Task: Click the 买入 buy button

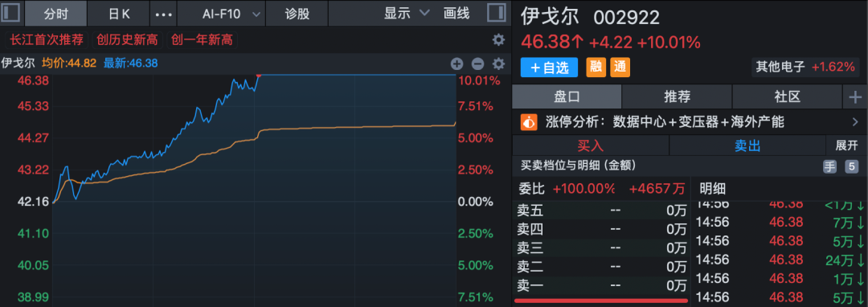Action: 590,145
